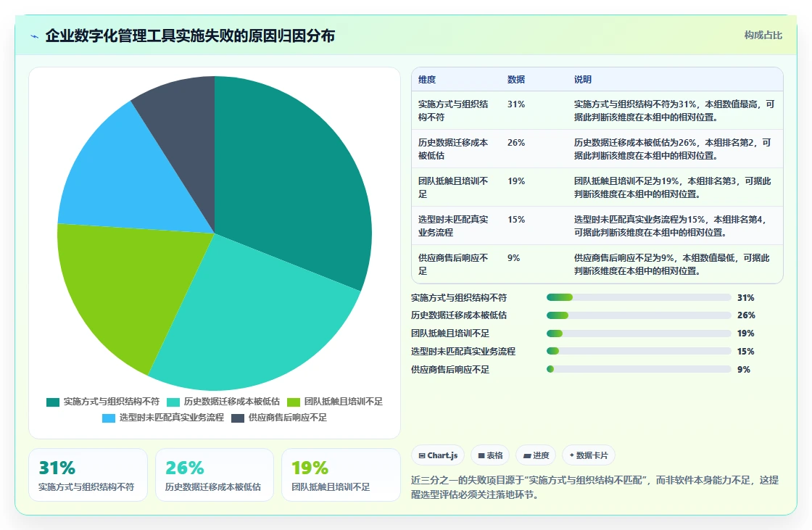
Task: Click table cell 选型时未匹配真实业务流程
Action: tap(453, 225)
